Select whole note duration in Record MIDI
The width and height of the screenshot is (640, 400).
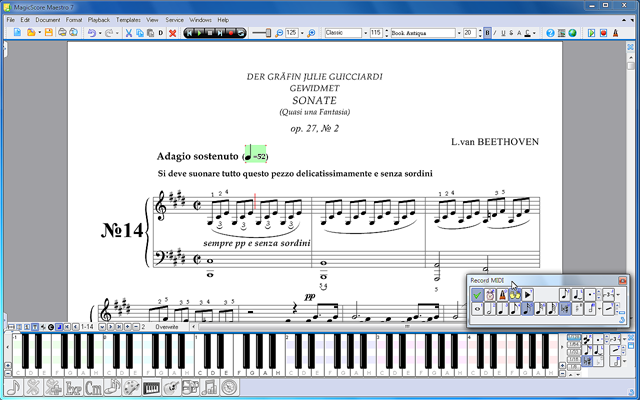coord(477,309)
